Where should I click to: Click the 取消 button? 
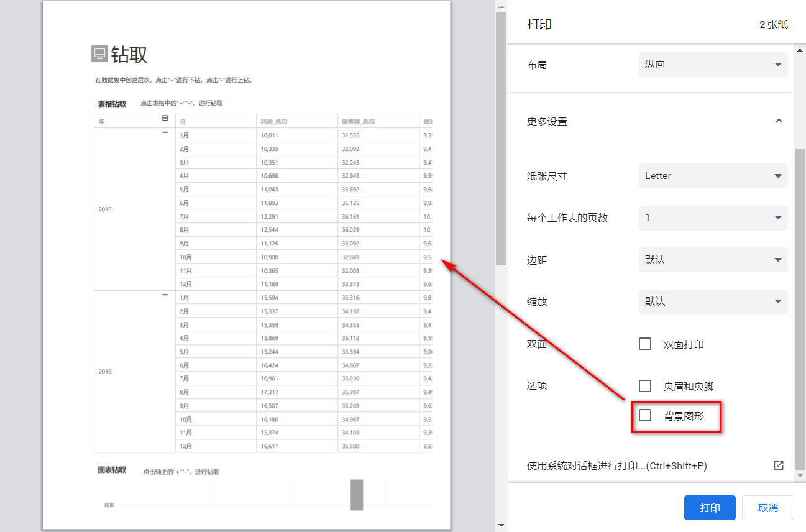(x=768, y=508)
